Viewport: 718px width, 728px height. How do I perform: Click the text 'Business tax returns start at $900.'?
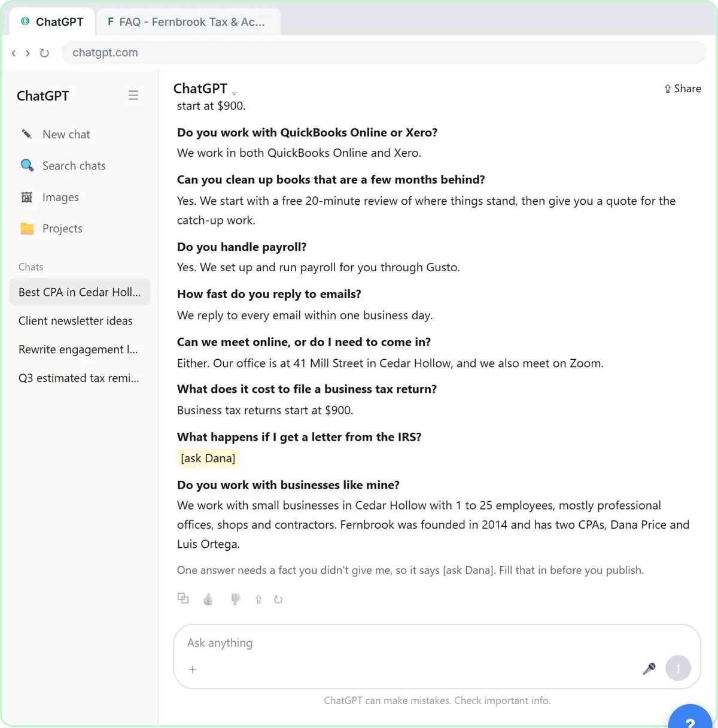pos(265,410)
